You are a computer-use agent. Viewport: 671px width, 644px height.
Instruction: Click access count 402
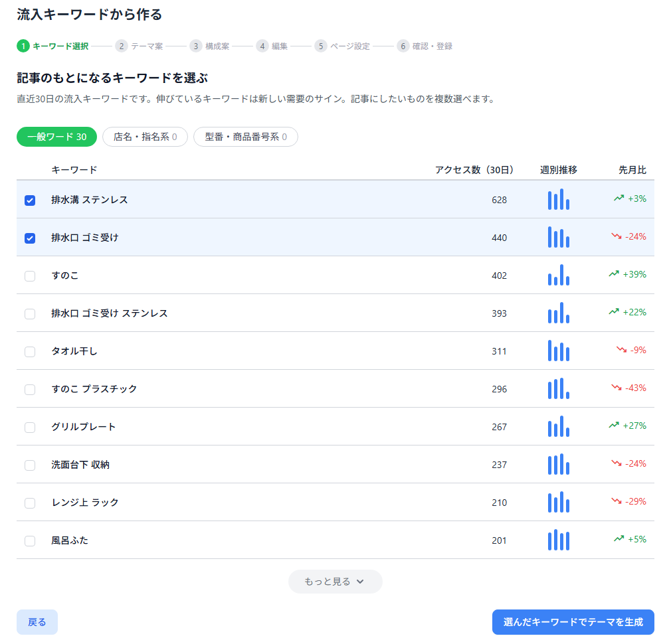pos(499,276)
